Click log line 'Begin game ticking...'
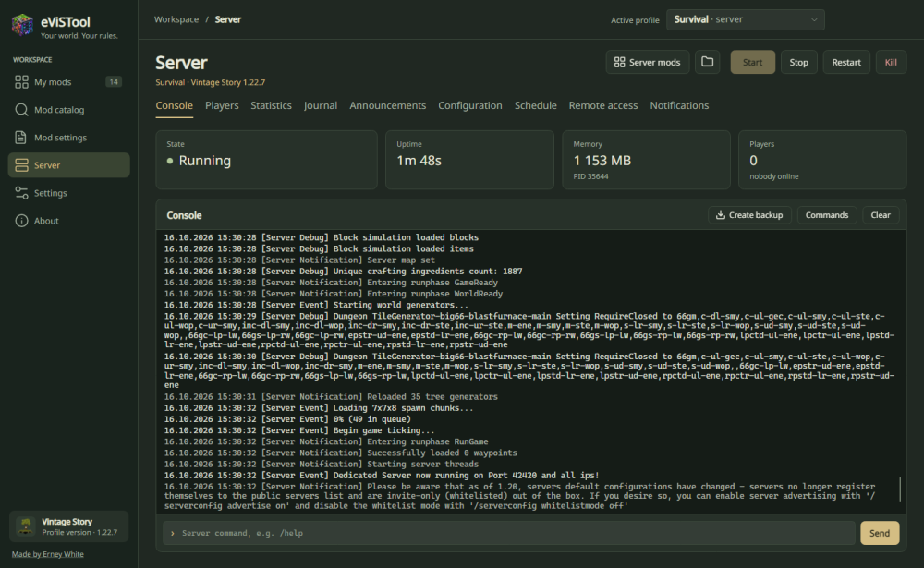This screenshot has height=568, width=924. click(299, 430)
